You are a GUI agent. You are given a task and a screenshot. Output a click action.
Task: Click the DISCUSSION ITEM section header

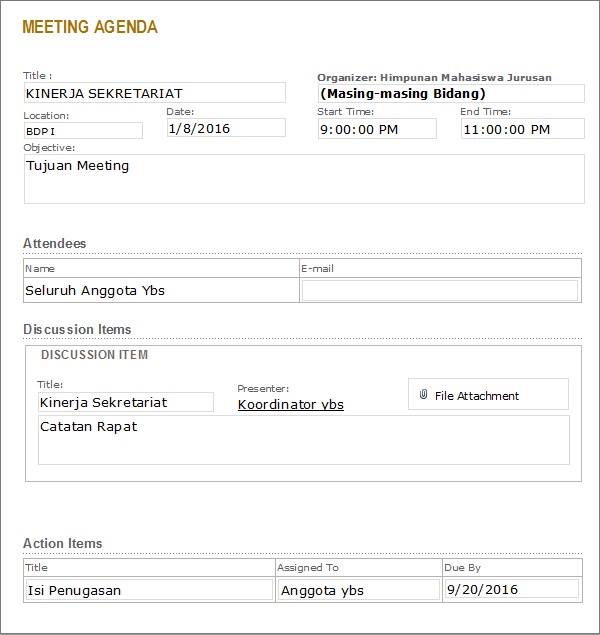[x=94, y=355]
